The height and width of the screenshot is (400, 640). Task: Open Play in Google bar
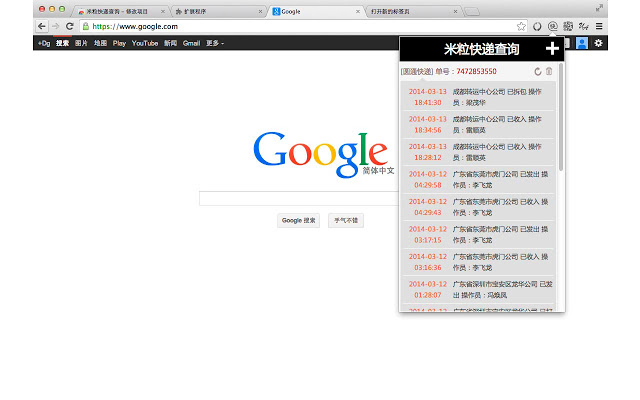pyautogui.click(x=119, y=43)
